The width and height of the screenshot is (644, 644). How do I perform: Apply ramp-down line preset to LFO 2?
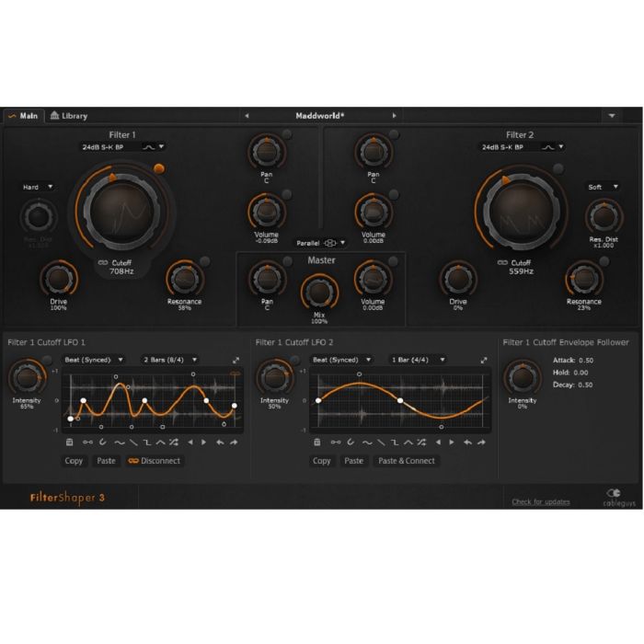[x=382, y=443]
